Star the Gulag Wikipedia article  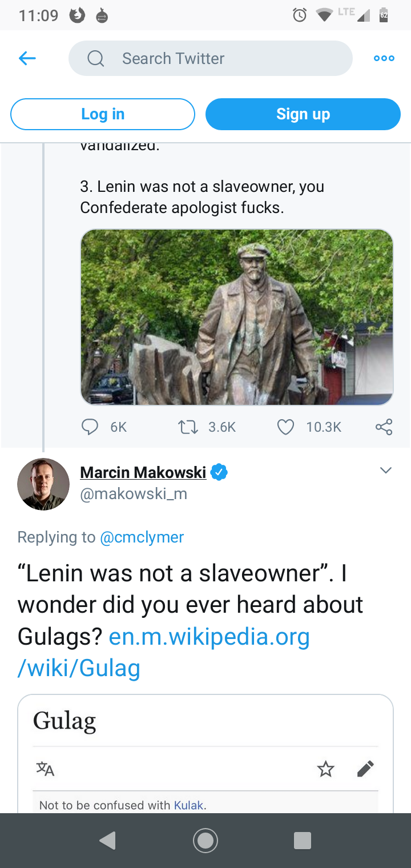tap(326, 769)
